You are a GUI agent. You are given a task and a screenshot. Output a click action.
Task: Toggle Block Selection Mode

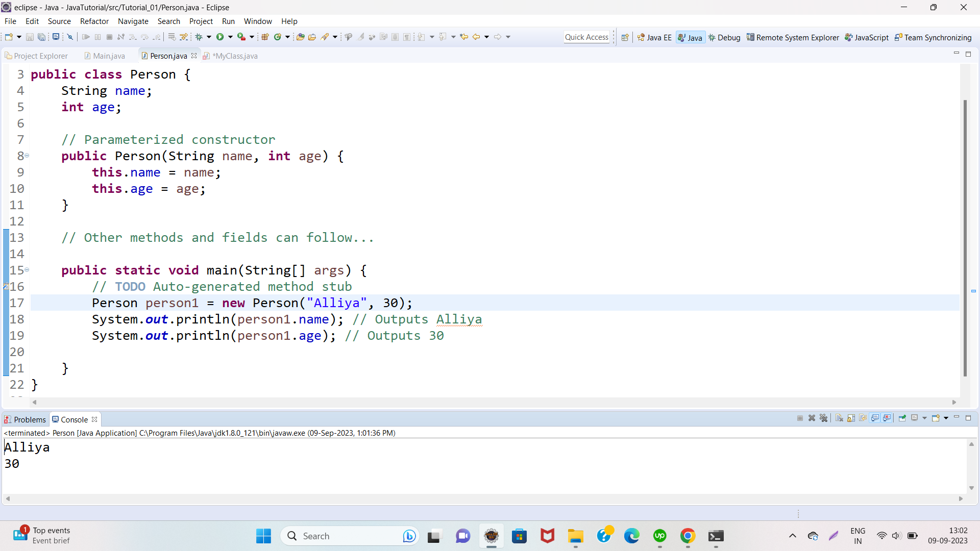395,37
